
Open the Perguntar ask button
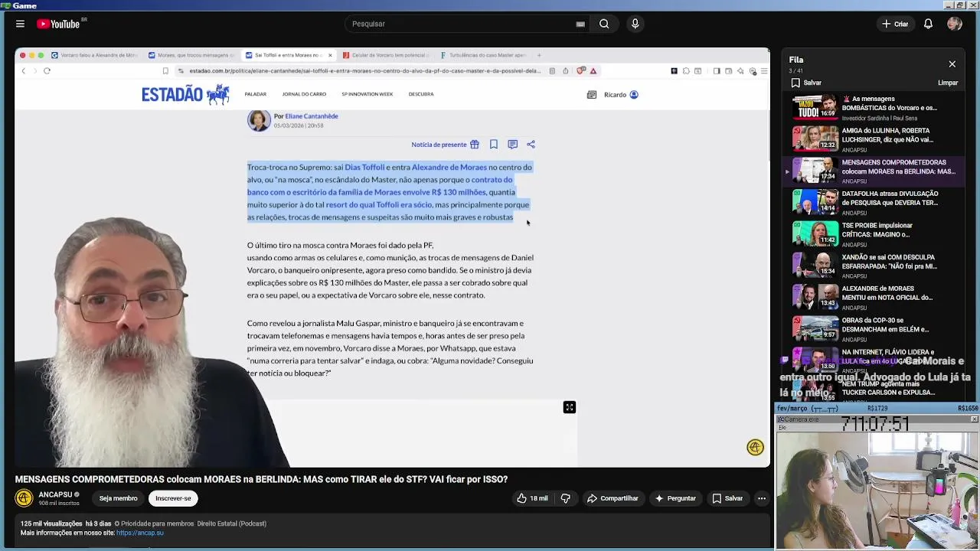675,498
